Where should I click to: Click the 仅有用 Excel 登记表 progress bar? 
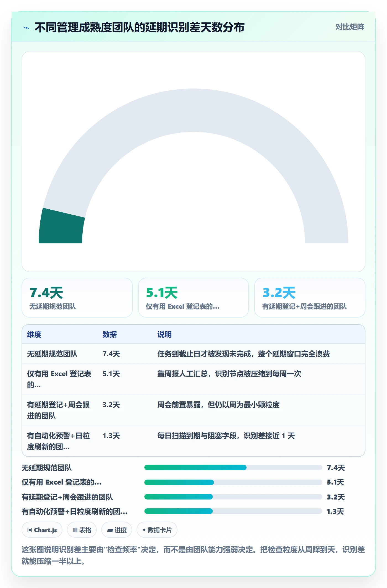point(233,482)
